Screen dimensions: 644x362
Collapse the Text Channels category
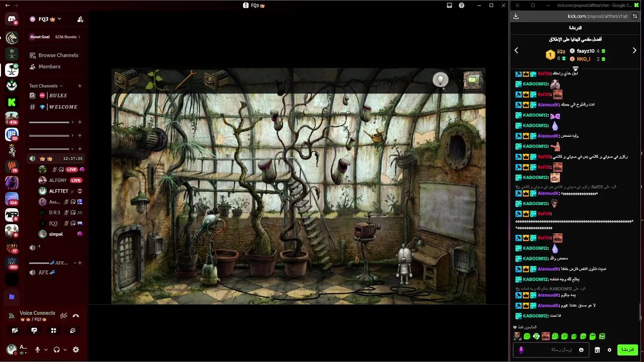tap(46, 86)
